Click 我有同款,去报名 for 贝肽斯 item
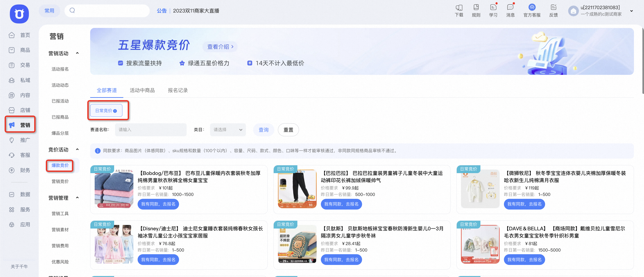 point(341,260)
